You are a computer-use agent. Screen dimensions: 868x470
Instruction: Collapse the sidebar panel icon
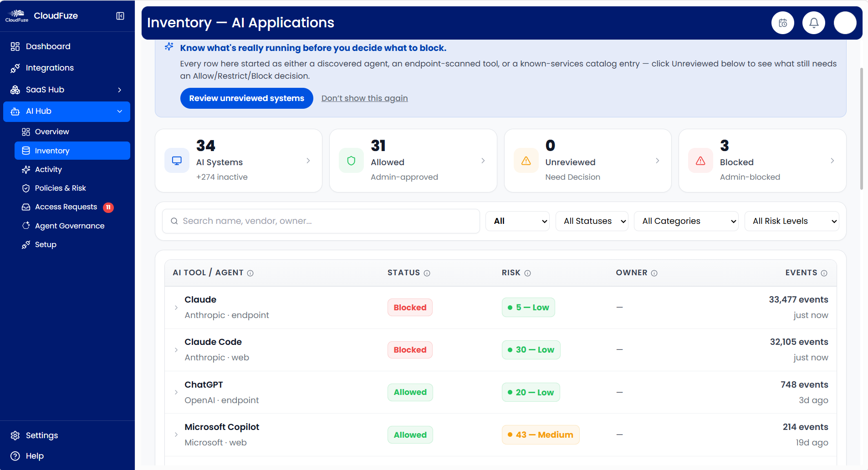120,16
